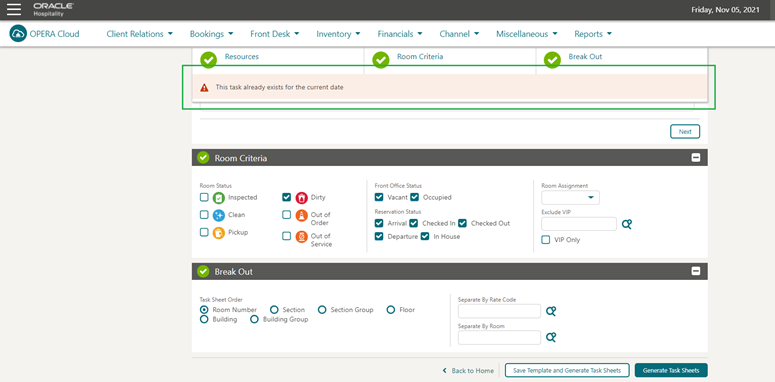The image size is (775, 382).
Task: Open the Financials menu
Action: coord(400,34)
